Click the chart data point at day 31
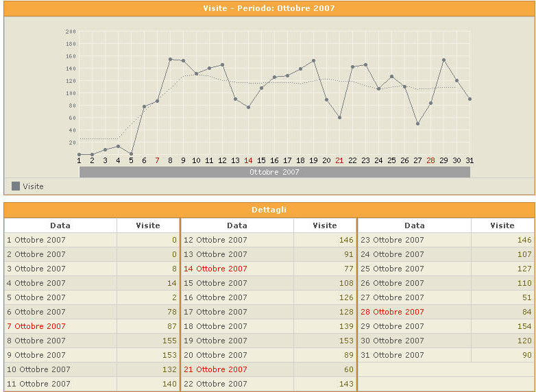 pyautogui.click(x=470, y=99)
